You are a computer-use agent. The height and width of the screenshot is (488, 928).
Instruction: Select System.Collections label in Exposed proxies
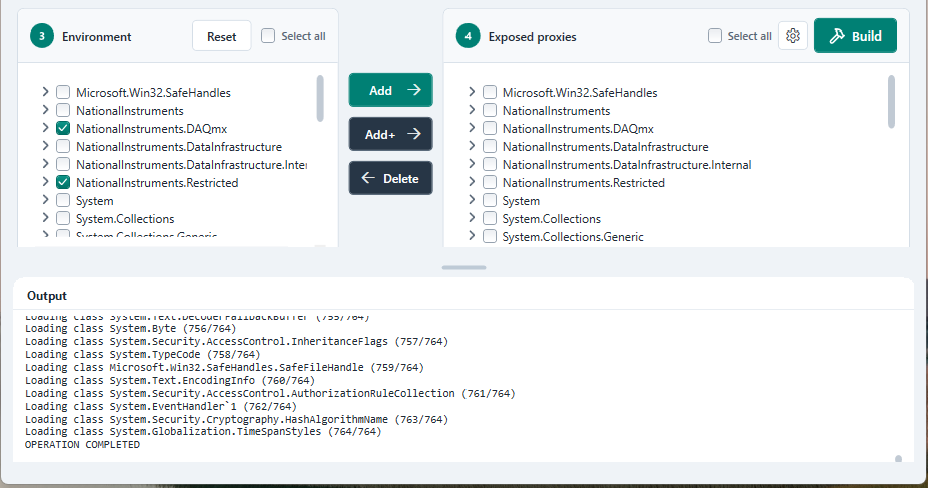552,219
